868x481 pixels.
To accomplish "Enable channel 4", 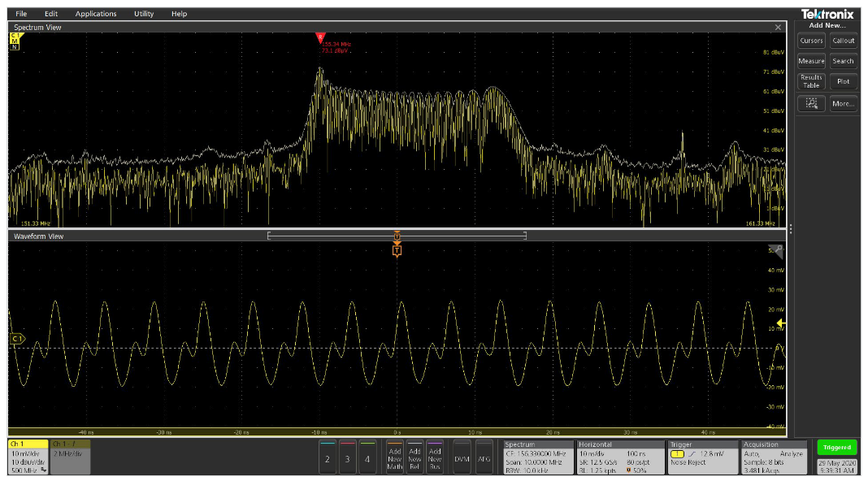I will coord(367,458).
